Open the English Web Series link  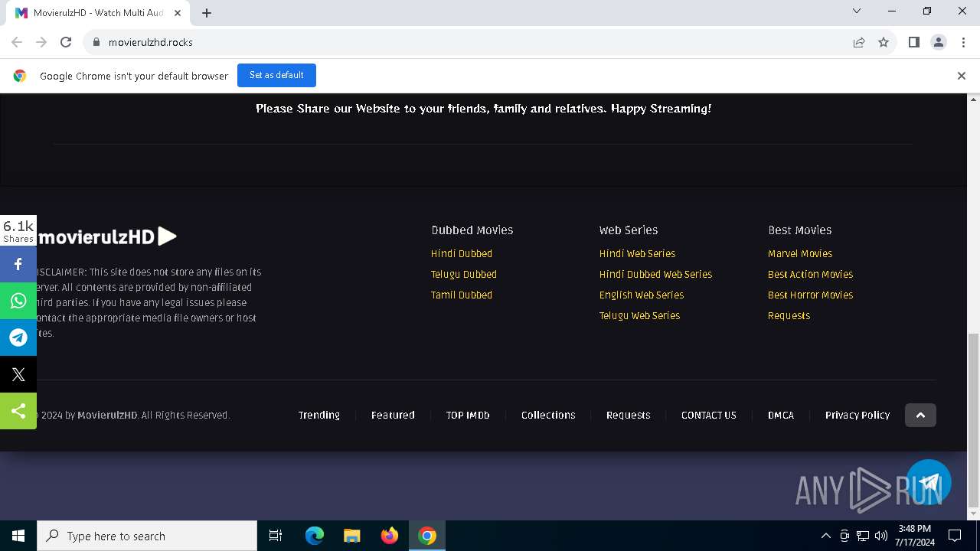642,295
